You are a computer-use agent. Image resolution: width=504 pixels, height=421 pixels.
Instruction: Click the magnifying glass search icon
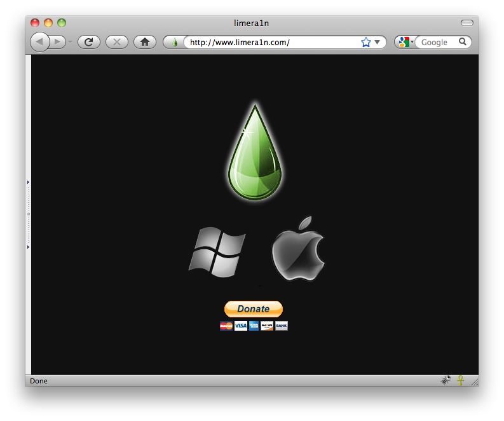(x=463, y=42)
